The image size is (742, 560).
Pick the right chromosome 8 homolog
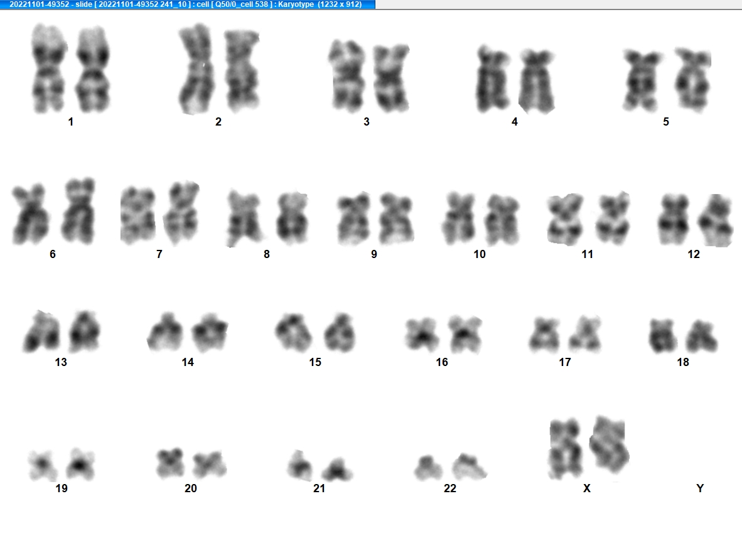(292, 218)
